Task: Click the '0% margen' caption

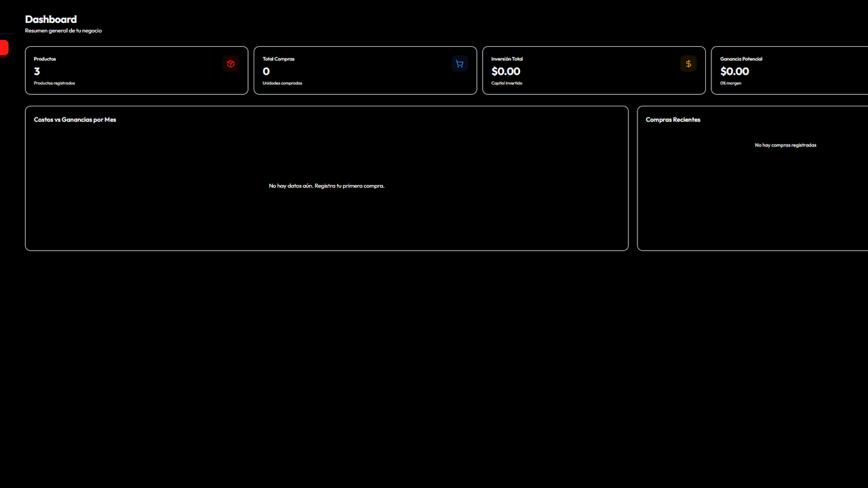Action: coord(730,83)
